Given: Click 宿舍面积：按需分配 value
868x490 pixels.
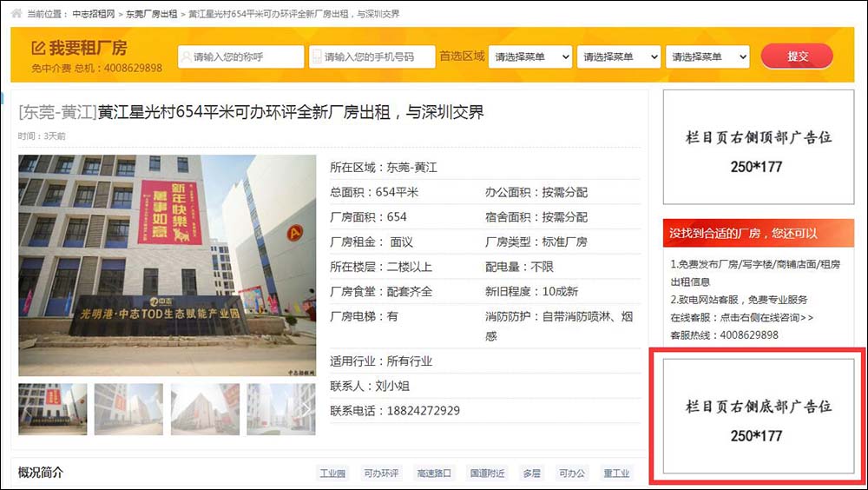Looking at the screenshot, I should point(565,217).
